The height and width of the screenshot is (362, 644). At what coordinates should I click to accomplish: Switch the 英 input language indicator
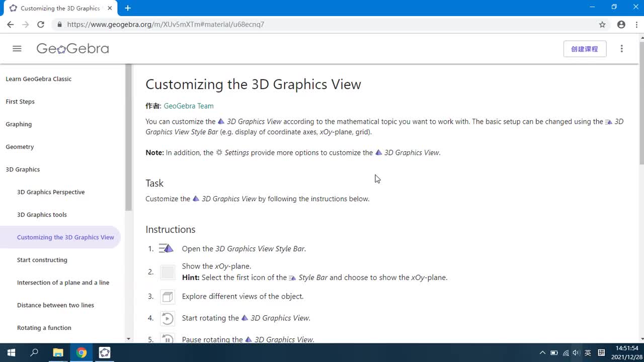pos(588,353)
